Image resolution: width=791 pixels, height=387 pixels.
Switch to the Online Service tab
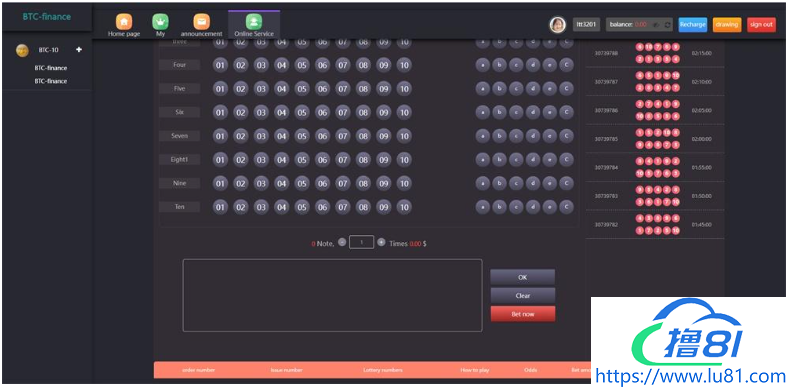coord(254,25)
